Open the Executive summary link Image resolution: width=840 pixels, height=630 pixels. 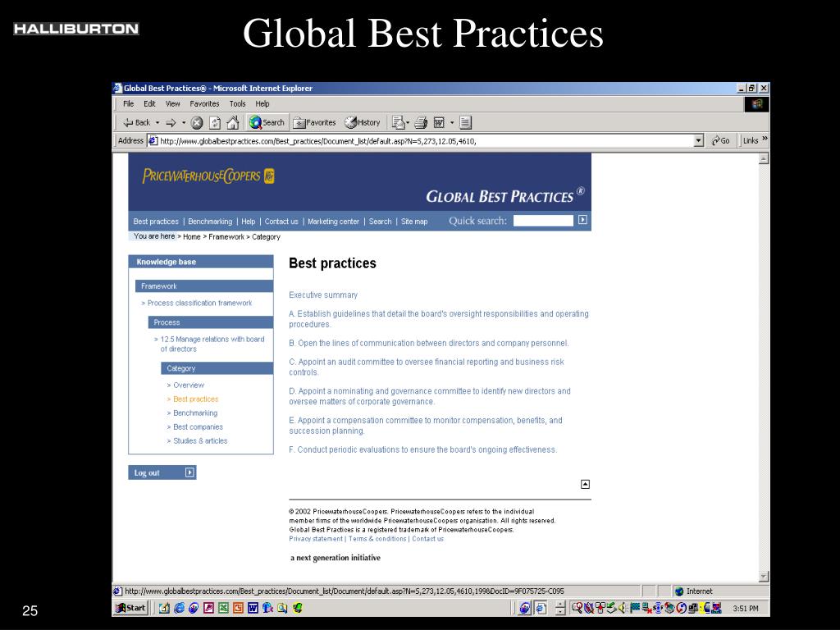pyautogui.click(x=323, y=295)
